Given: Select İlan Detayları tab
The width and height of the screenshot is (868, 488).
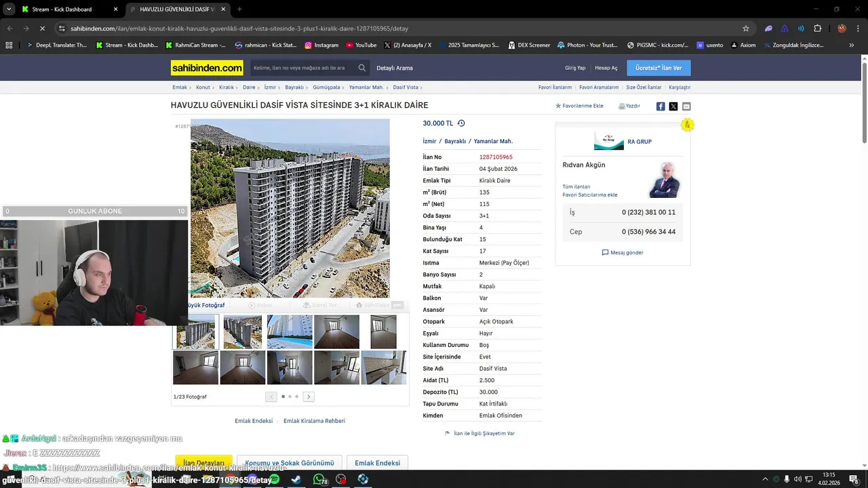Looking at the screenshot, I should [x=203, y=463].
